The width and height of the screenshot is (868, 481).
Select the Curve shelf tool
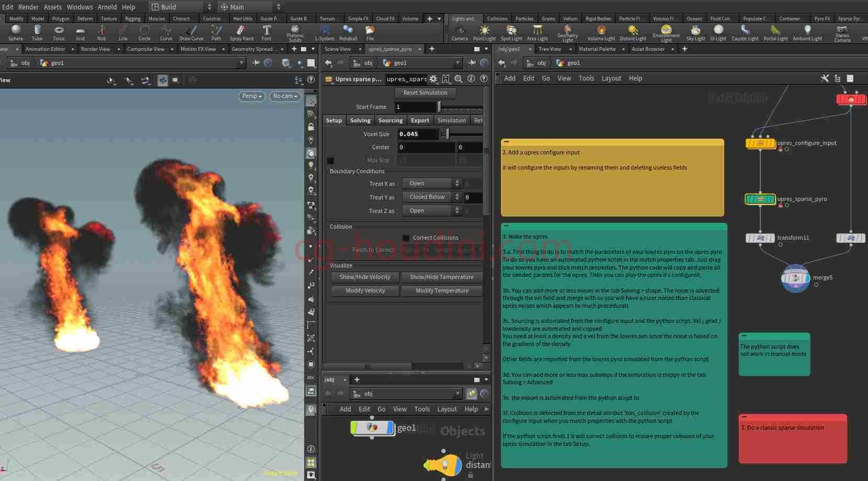coord(166,33)
